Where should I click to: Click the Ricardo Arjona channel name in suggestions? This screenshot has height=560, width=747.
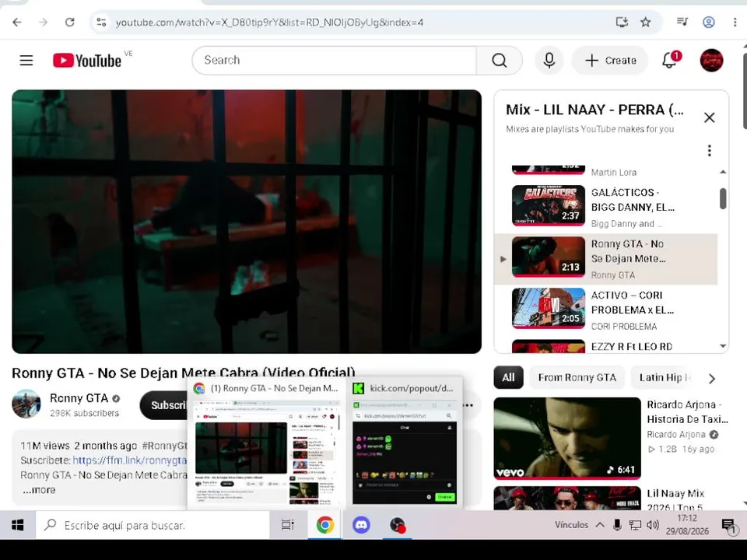point(675,434)
